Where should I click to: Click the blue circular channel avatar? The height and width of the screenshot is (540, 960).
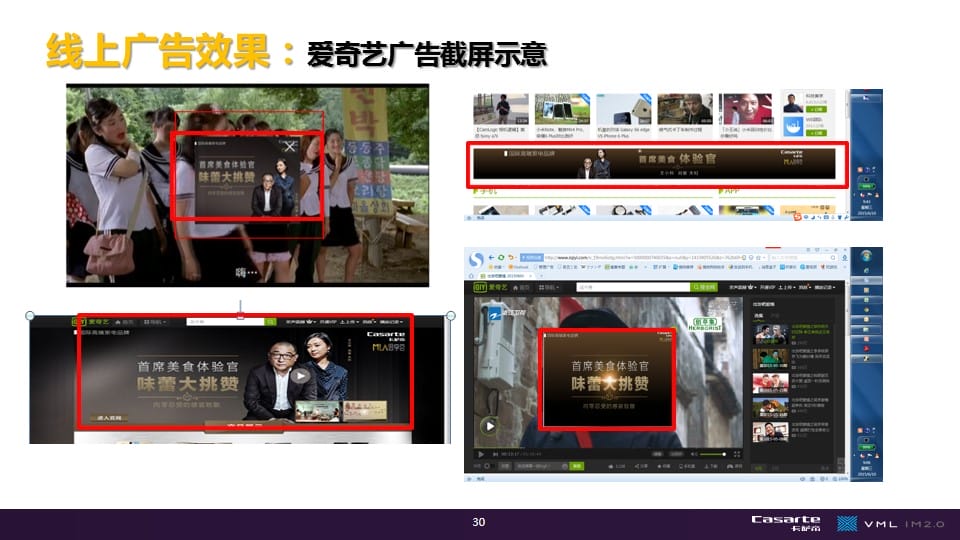point(793,127)
